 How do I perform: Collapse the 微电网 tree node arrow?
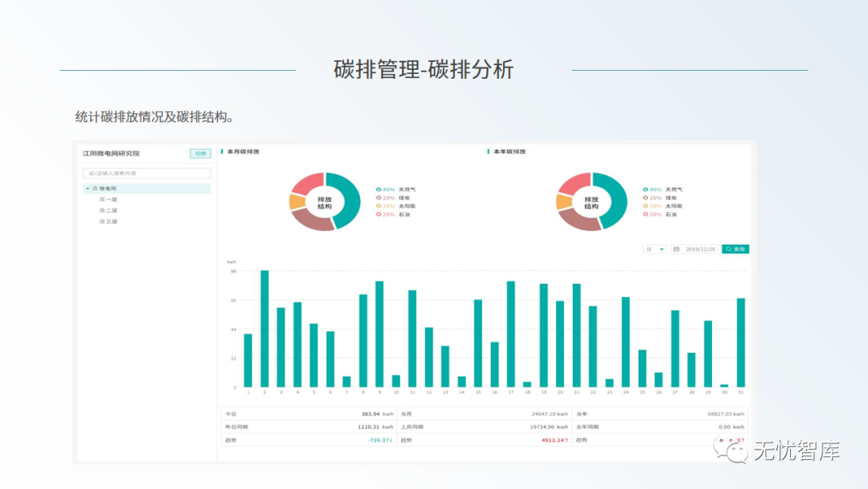coord(88,188)
